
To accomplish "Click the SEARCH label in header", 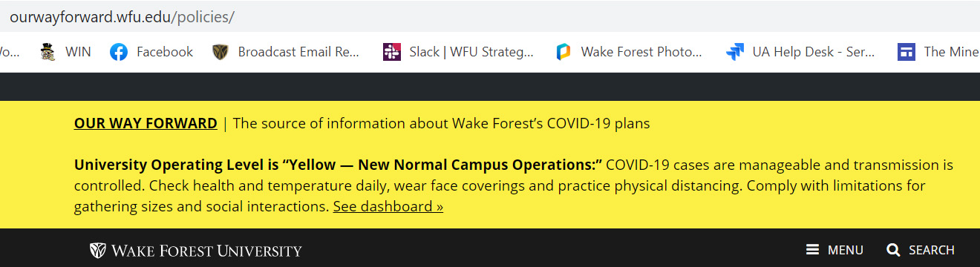I will (932, 250).
